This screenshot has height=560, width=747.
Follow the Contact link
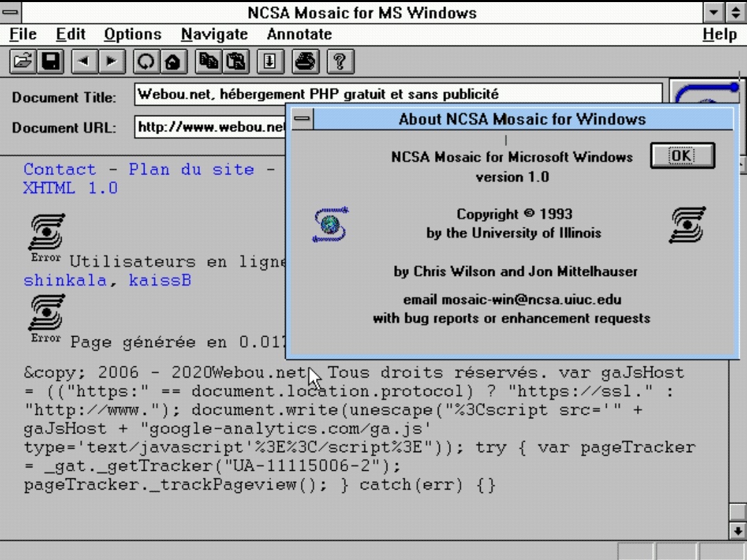[x=60, y=169]
